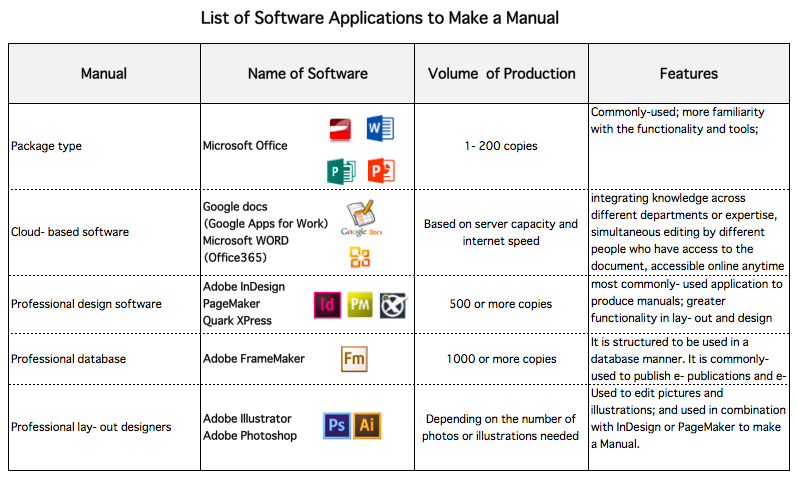This screenshot has width=797, height=478.
Task: Click the 'Adobe InDesign' text
Action: click(244, 287)
